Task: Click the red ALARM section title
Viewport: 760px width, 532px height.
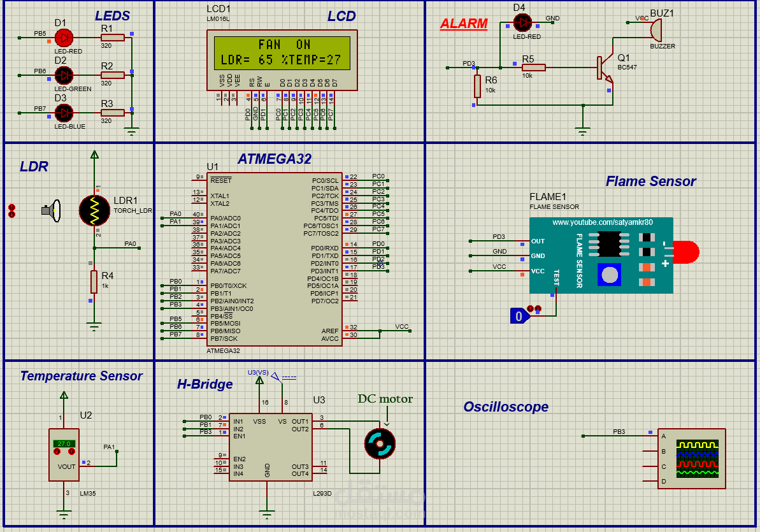Action: click(x=464, y=24)
